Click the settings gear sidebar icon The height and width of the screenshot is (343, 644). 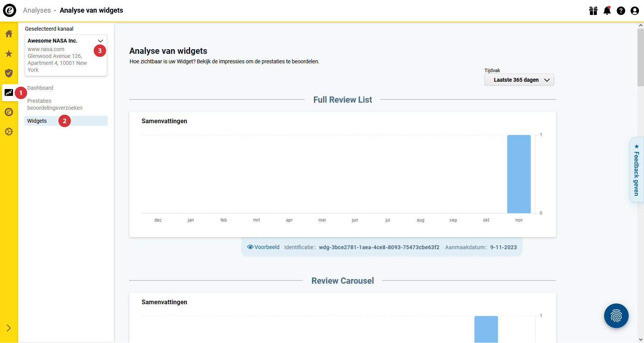[9, 132]
